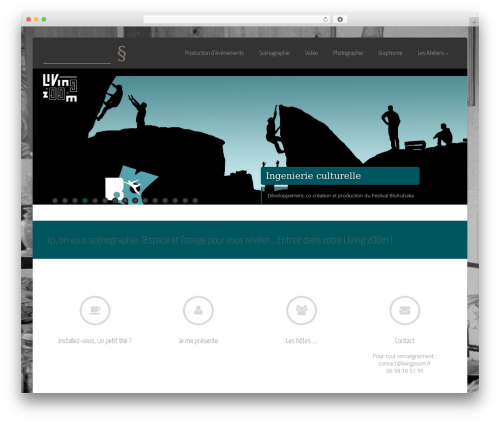
Task: Open the Vidéo menu item
Action: (x=311, y=53)
